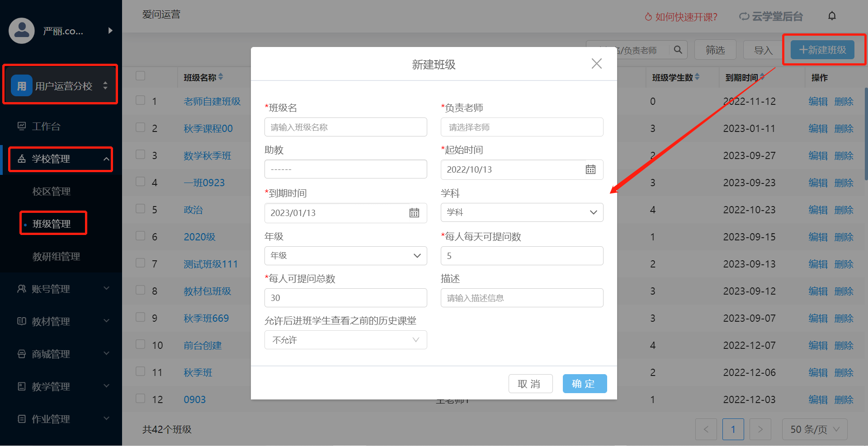Tick the checkbox for row 1
The height and width of the screenshot is (446, 868).
pos(141,100)
